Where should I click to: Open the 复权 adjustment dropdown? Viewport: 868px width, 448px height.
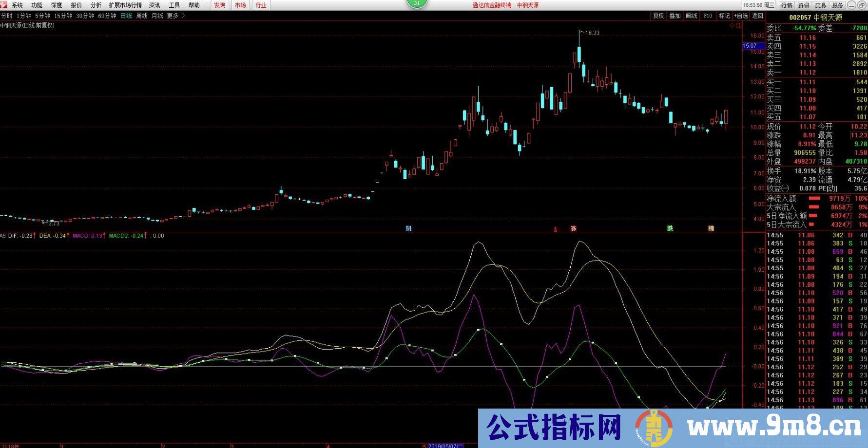[x=658, y=16]
